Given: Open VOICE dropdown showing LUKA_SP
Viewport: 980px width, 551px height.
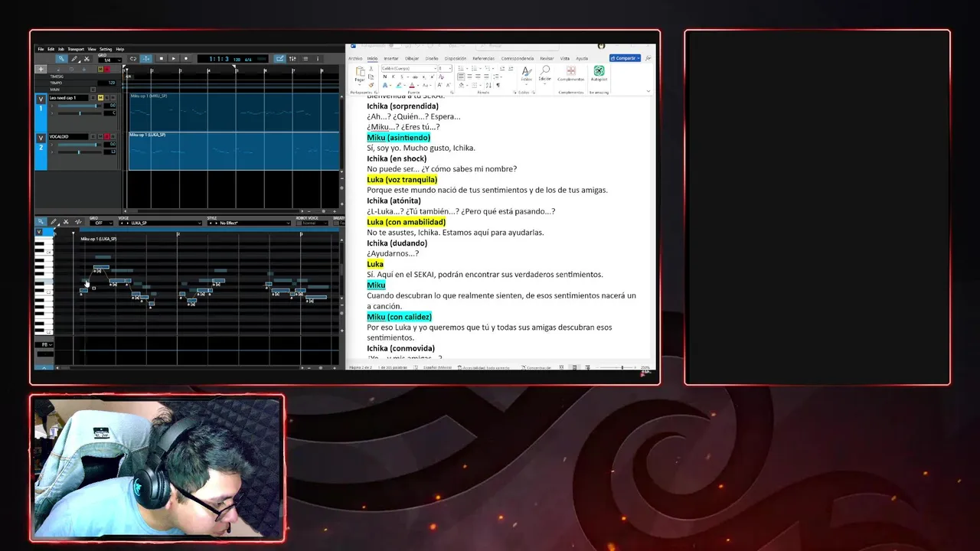Looking at the screenshot, I should click(160, 223).
